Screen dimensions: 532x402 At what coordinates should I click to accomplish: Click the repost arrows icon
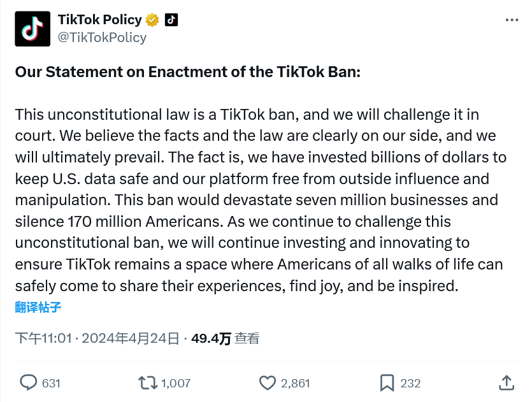point(148,382)
